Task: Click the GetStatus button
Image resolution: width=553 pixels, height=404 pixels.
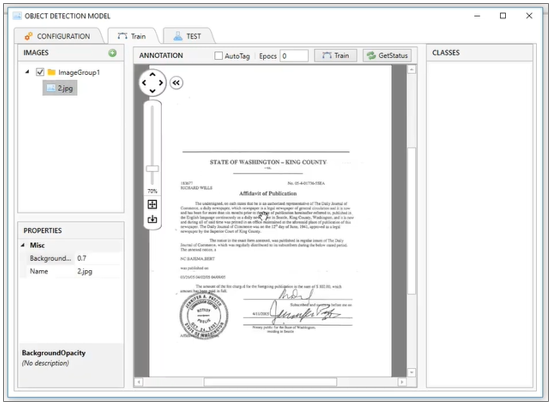Action: [x=387, y=56]
